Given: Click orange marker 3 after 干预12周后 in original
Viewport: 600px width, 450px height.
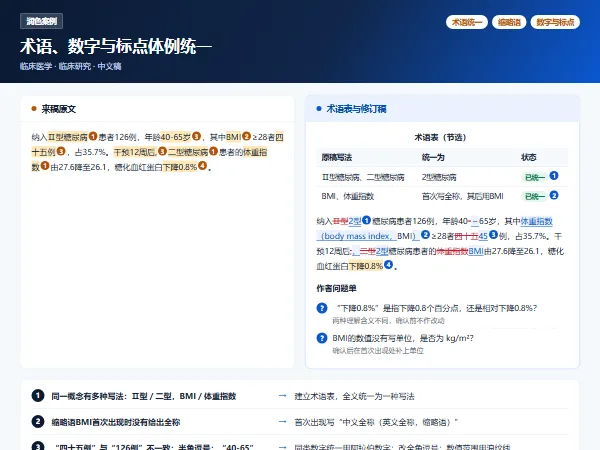Looking at the screenshot, I should tap(162, 151).
